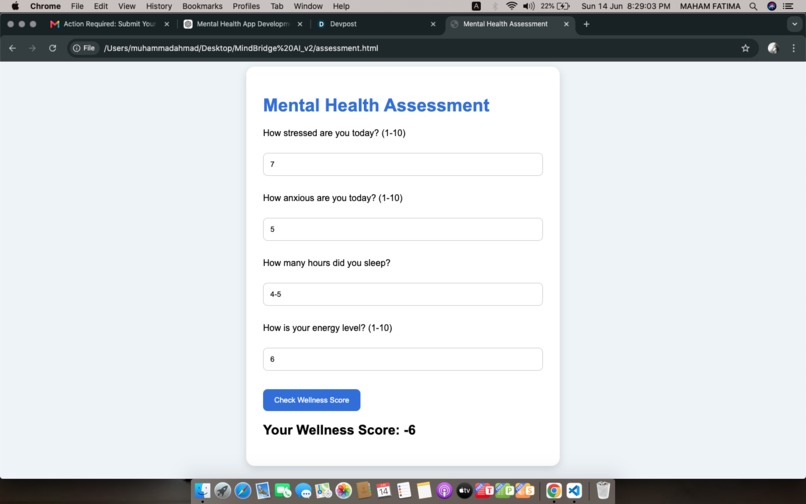
Task: Click the sleep hours input field
Action: 402,294
